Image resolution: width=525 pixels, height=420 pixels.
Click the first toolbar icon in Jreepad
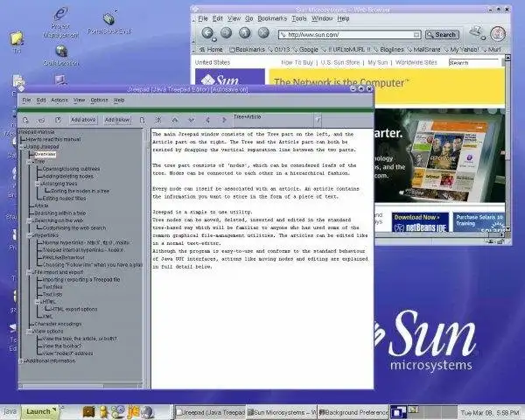click(25, 120)
